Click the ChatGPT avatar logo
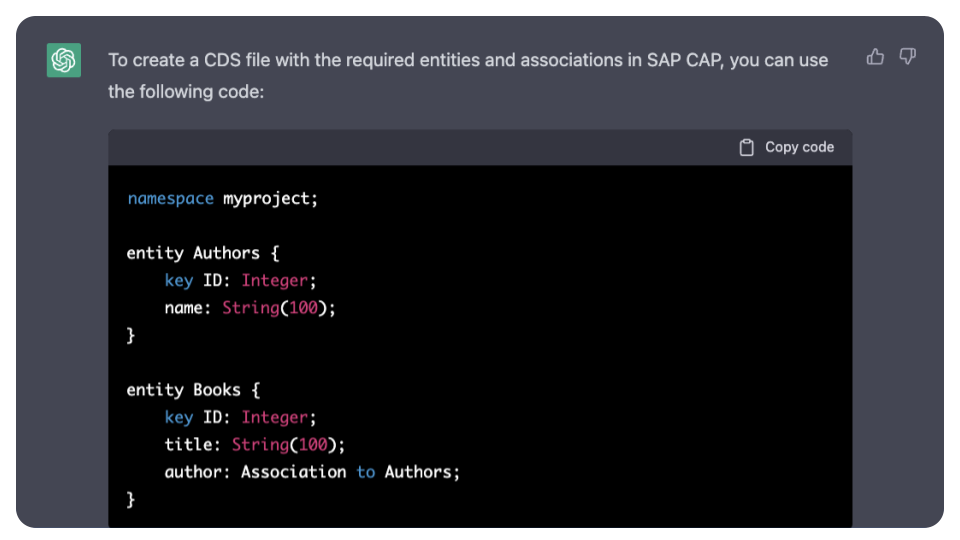The height and width of the screenshot is (540, 960). coord(64,60)
